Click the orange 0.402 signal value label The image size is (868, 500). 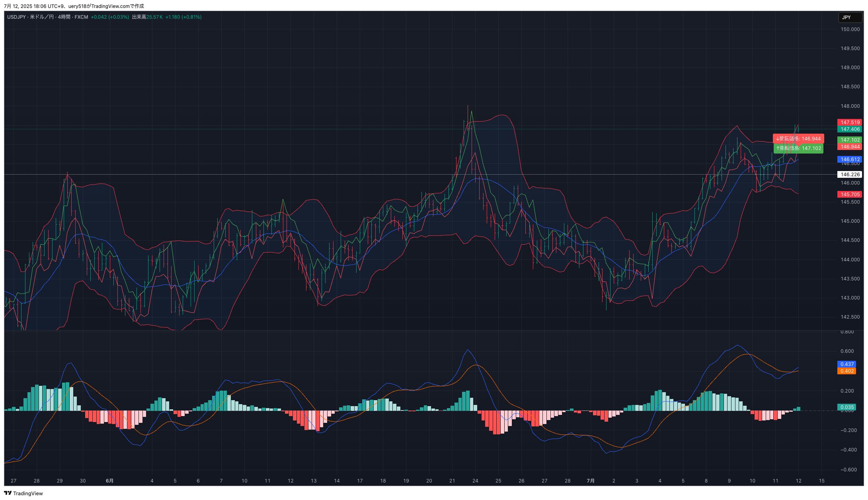point(847,371)
